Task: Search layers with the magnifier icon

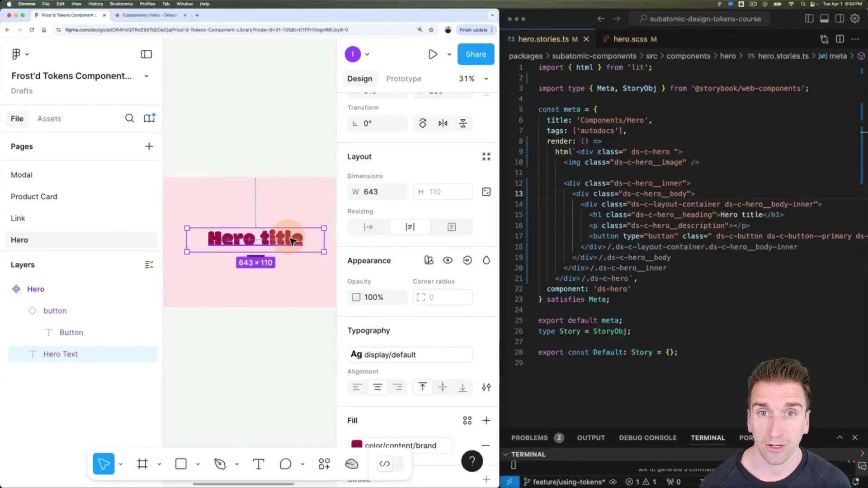Action: 129,118
